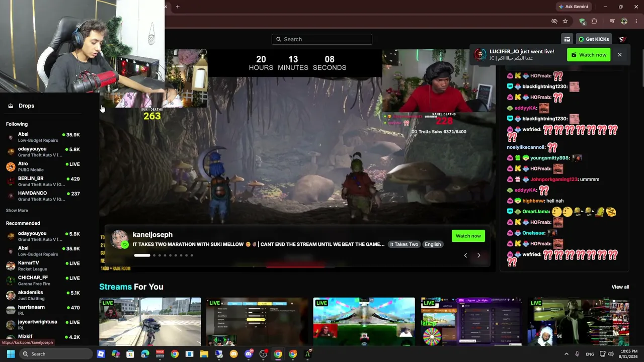Click Watch now on the kaneljoseph stream
The width and height of the screenshot is (644, 362).
(x=468, y=236)
